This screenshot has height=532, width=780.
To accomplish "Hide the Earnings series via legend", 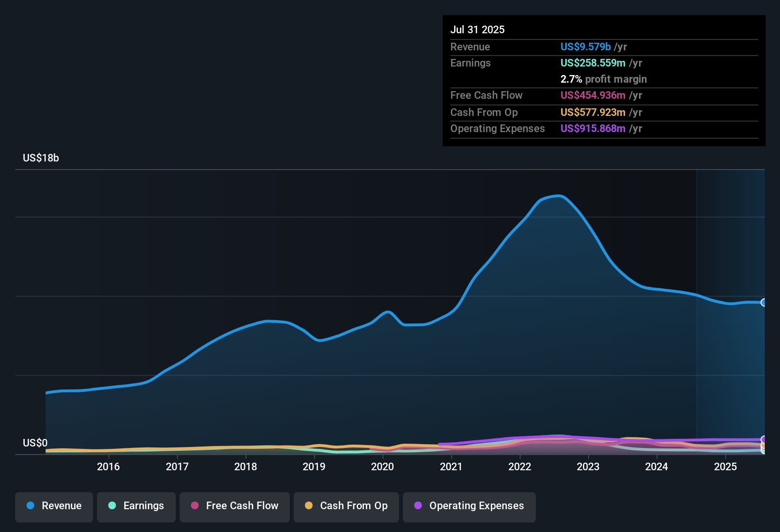I will click(x=136, y=506).
